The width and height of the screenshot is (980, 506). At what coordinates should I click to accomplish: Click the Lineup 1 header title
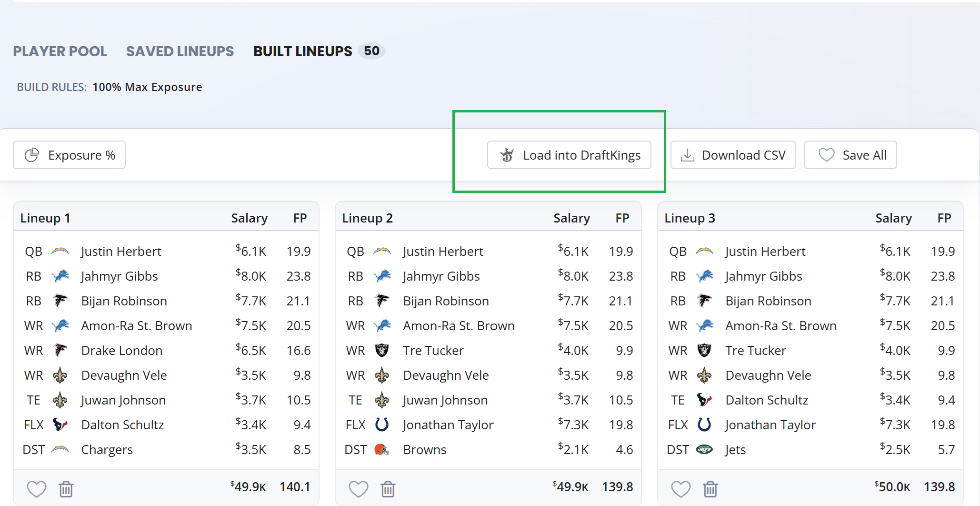(x=45, y=218)
